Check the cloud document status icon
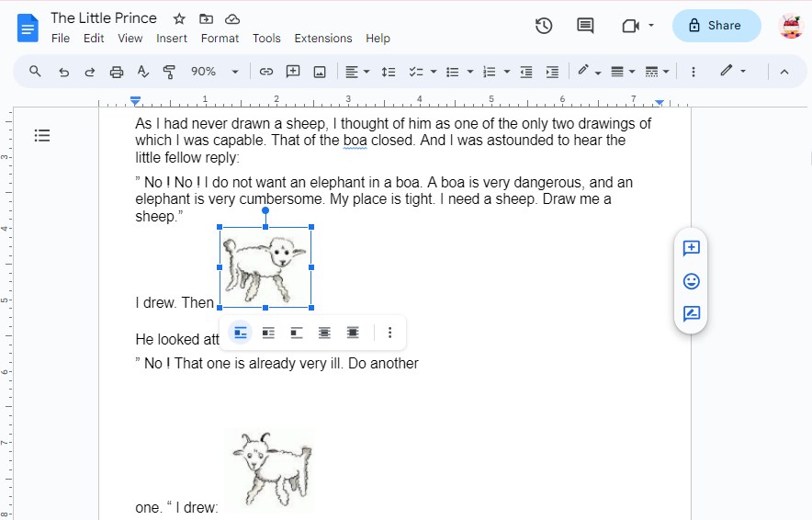Screen dimensions: 812x520 (x=232, y=19)
